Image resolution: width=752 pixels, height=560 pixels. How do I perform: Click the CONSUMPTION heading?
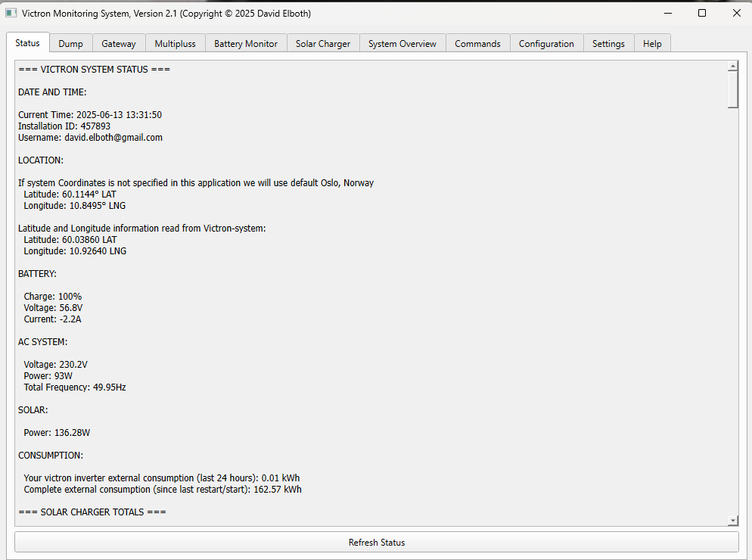tap(51, 456)
